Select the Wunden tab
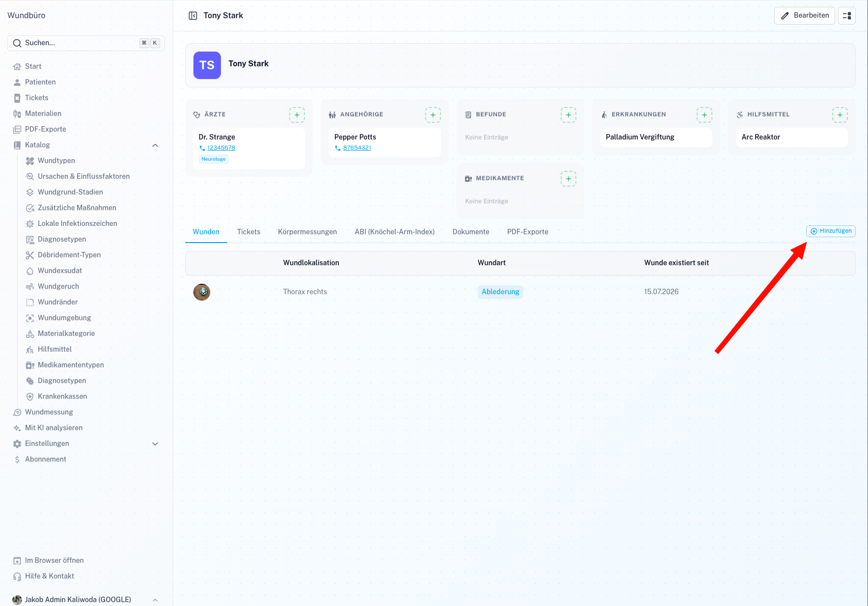868x606 pixels. pyautogui.click(x=206, y=232)
